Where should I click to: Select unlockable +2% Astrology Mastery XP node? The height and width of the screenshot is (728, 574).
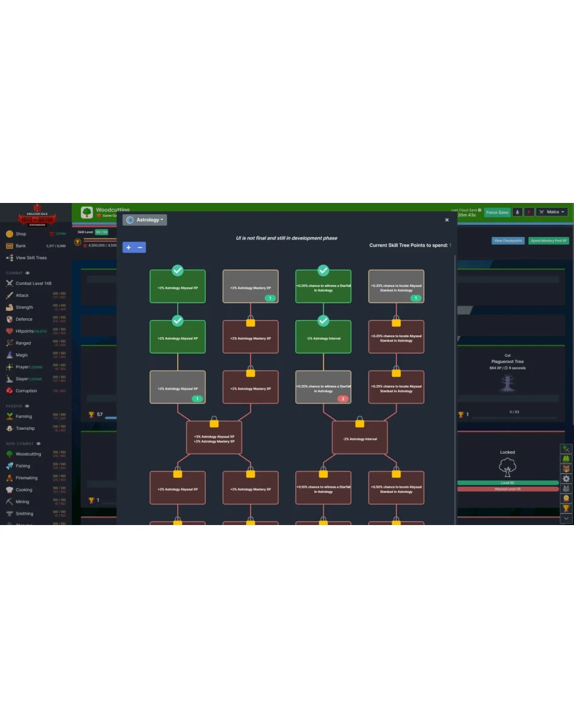[250, 287]
